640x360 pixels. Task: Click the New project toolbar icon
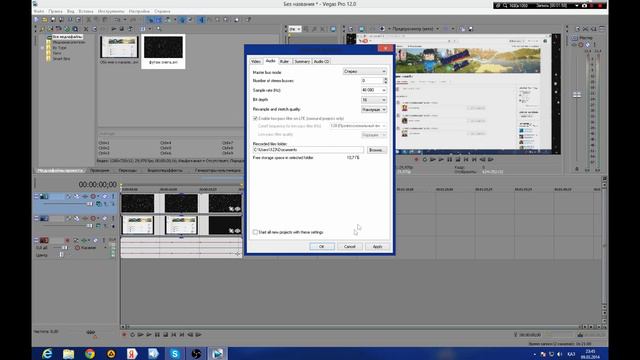click(x=36, y=20)
